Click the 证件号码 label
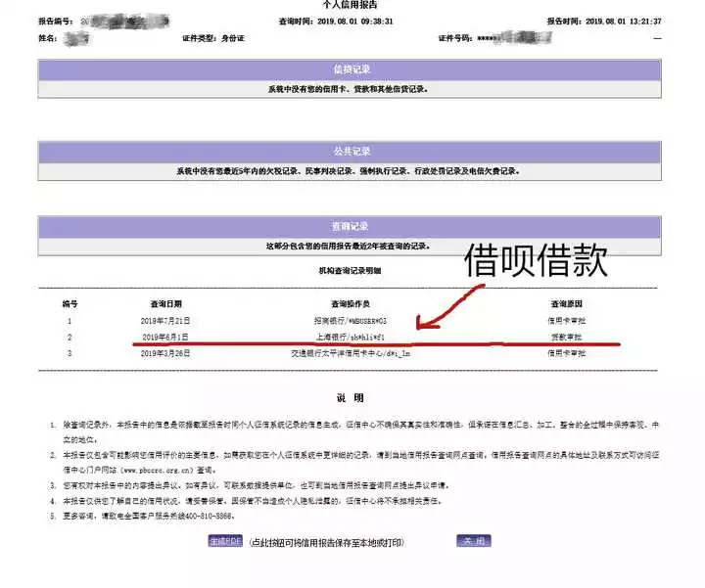Viewport: 705px width, 588px height. 455,38
